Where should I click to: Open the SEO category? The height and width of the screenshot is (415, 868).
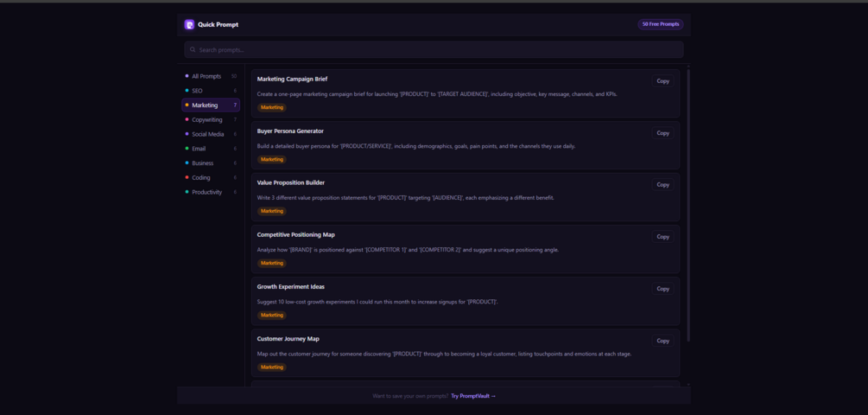click(211, 90)
